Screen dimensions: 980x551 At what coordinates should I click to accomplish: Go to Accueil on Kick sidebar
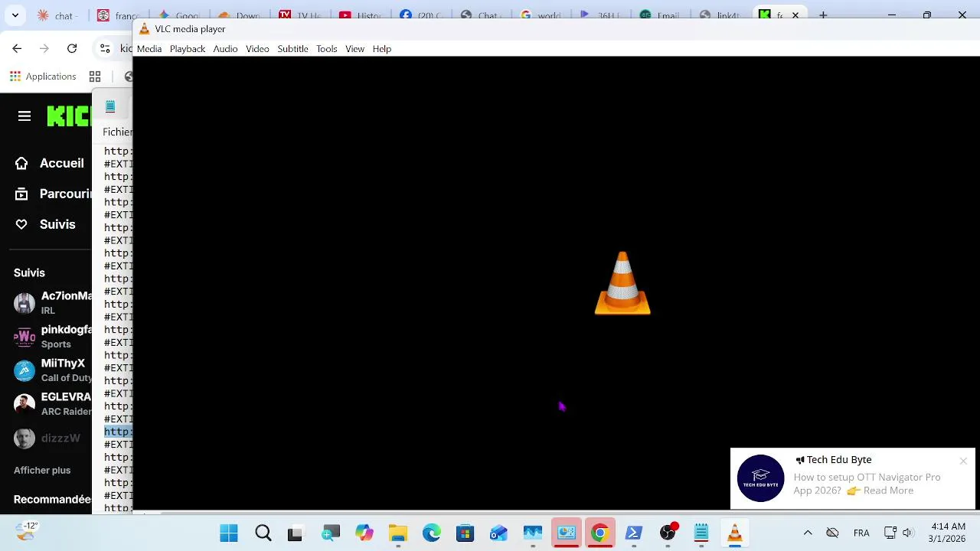[x=50, y=163]
